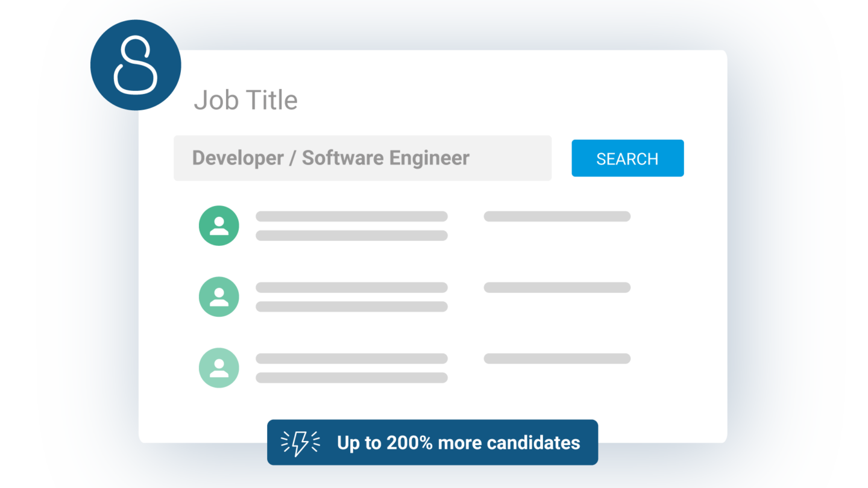Screen dimensions: 868x488
Task: Select the first candidate's lower detail line
Action: coord(351,236)
